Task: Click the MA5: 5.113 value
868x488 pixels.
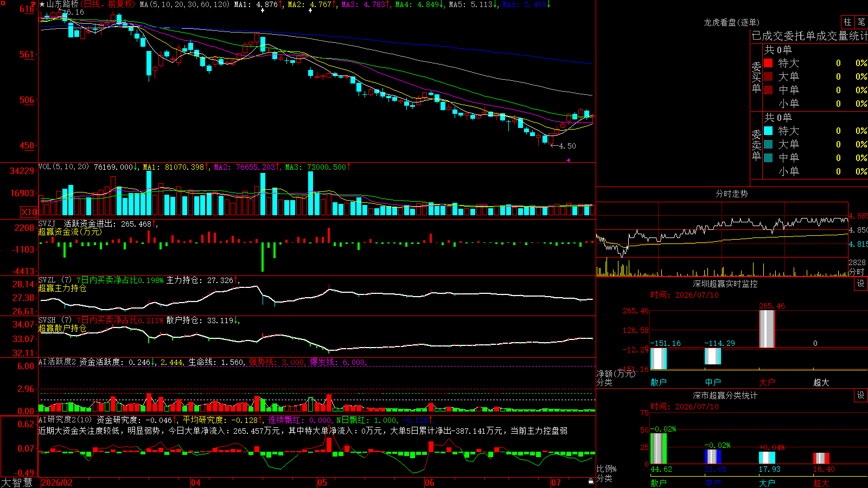Action: point(473,4)
